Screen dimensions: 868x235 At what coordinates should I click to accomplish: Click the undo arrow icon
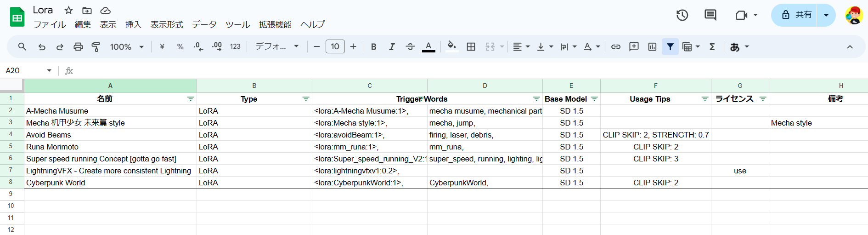[x=42, y=47]
